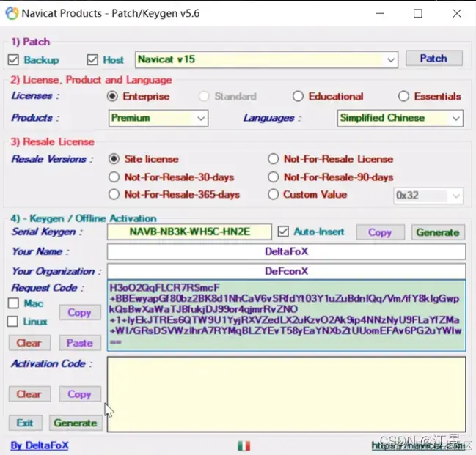Clear the activation code field

click(29, 394)
